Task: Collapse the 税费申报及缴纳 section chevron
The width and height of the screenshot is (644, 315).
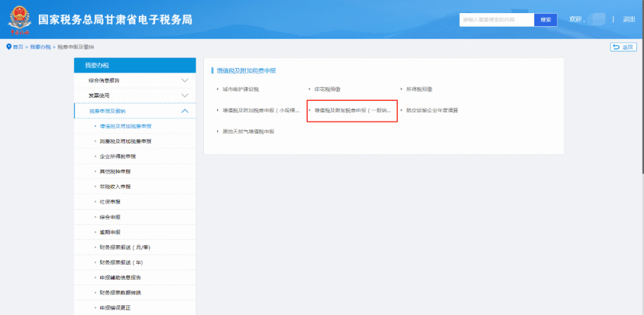Action: point(185,111)
